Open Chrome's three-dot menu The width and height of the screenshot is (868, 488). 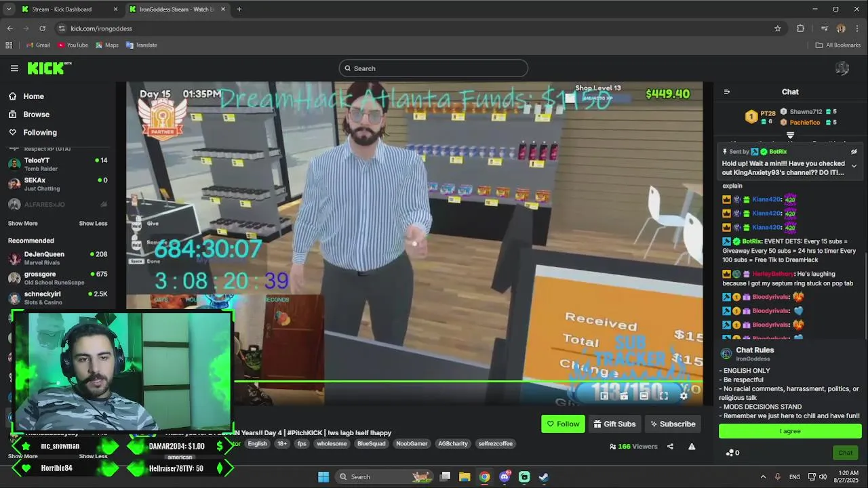point(857,28)
